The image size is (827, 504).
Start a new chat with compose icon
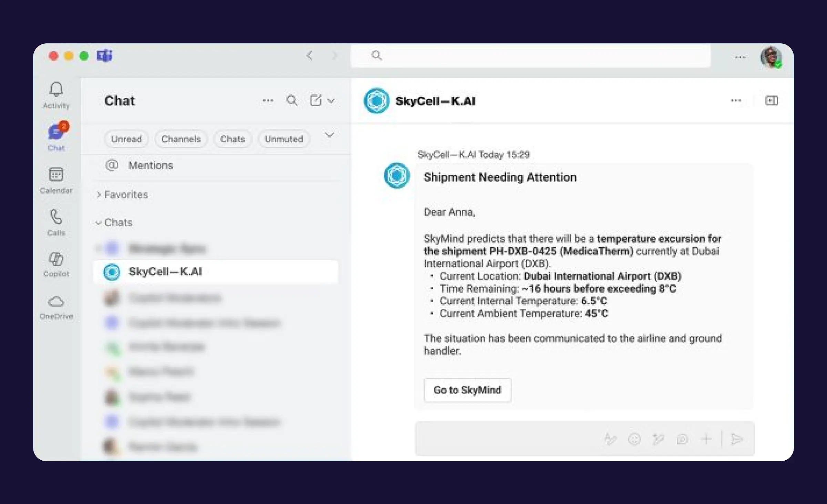(x=315, y=101)
